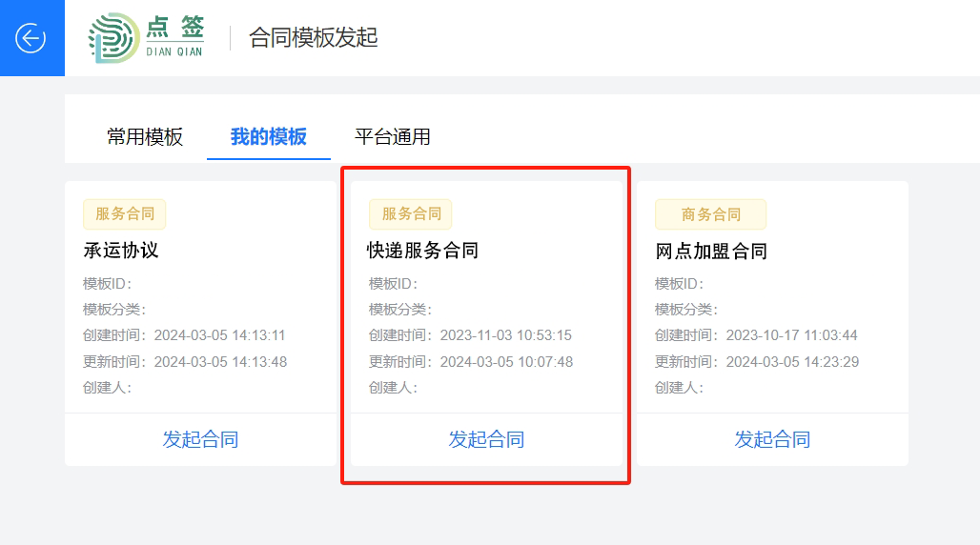Click 发起合同 under 网点加盟合同

772,439
